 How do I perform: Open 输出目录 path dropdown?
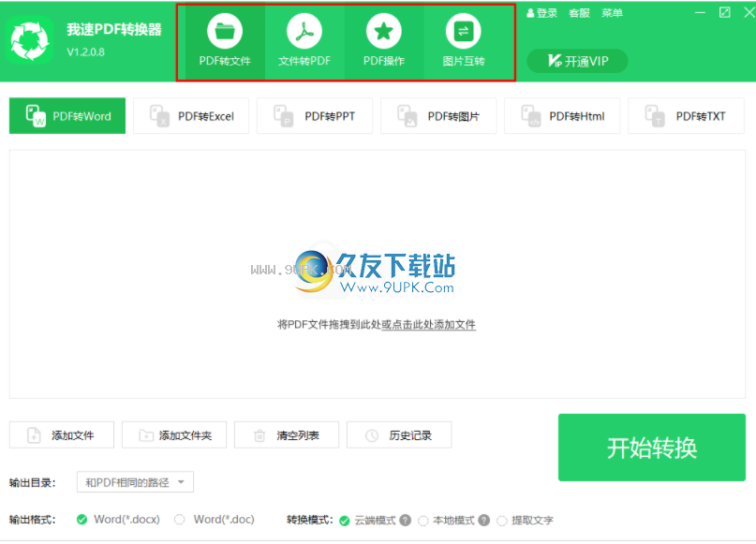(x=135, y=482)
